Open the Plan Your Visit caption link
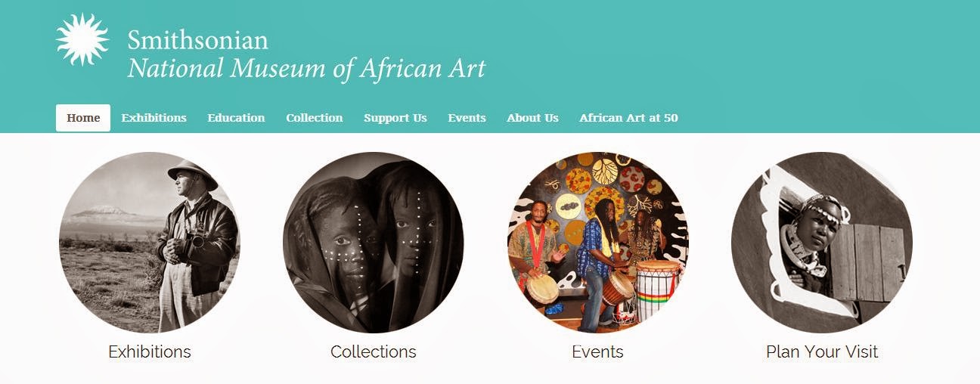This screenshot has height=384, width=980. (x=822, y=351)
